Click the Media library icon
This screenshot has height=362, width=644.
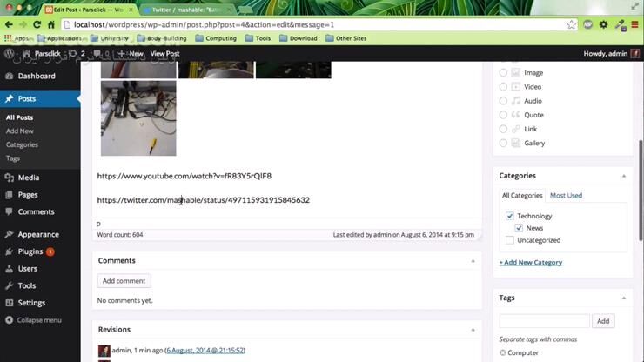9,178
